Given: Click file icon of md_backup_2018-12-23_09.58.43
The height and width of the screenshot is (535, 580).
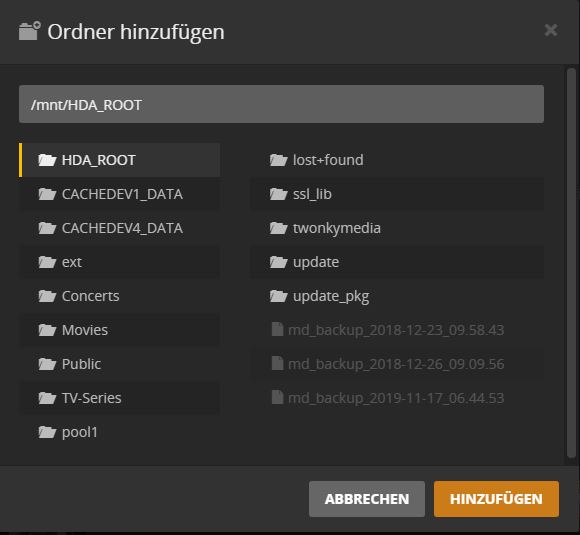Looking at the screenshot, I should coord(277,329).
